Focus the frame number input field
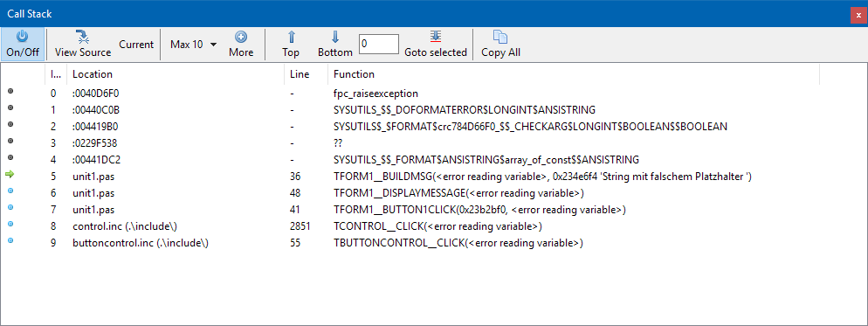The width and height of the screenshot is (868, 326). (379, 45)
